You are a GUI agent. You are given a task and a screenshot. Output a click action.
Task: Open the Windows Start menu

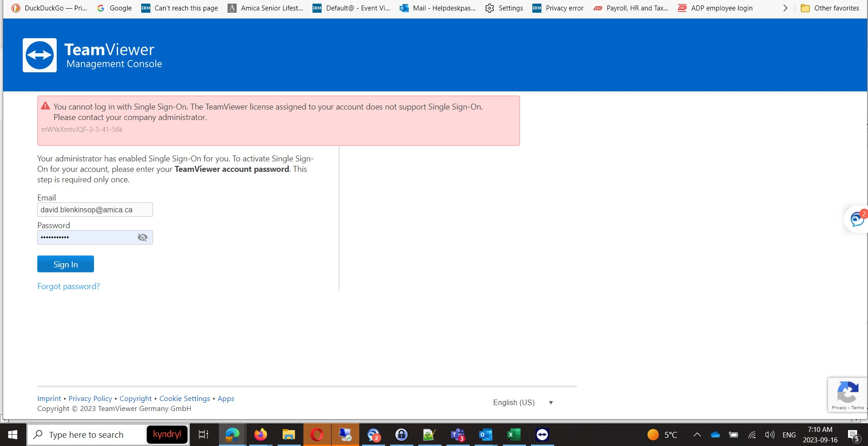(13, 435)
